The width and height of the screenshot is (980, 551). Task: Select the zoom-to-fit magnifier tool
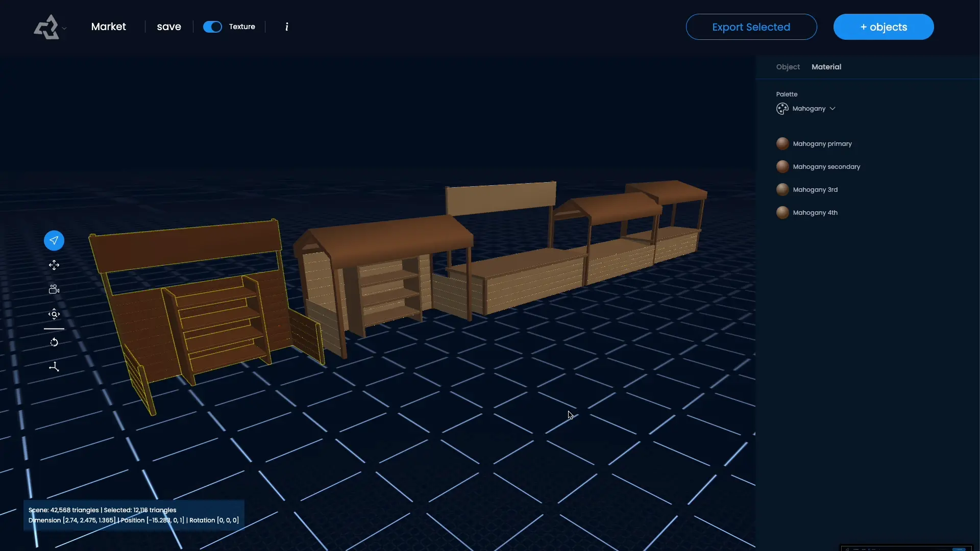[x=54, y=314]
